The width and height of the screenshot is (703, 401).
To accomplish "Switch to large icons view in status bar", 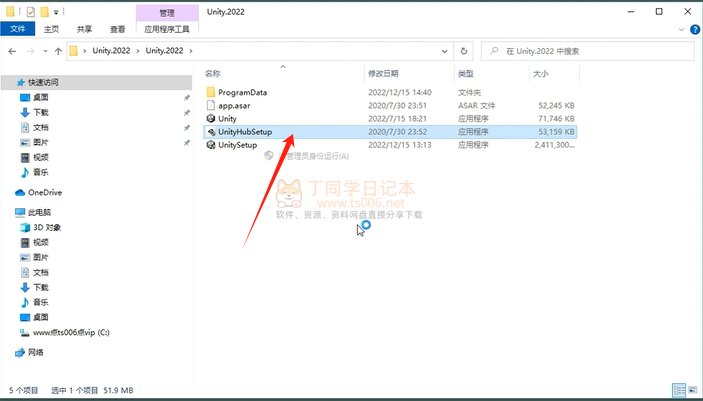I will 691,389.
